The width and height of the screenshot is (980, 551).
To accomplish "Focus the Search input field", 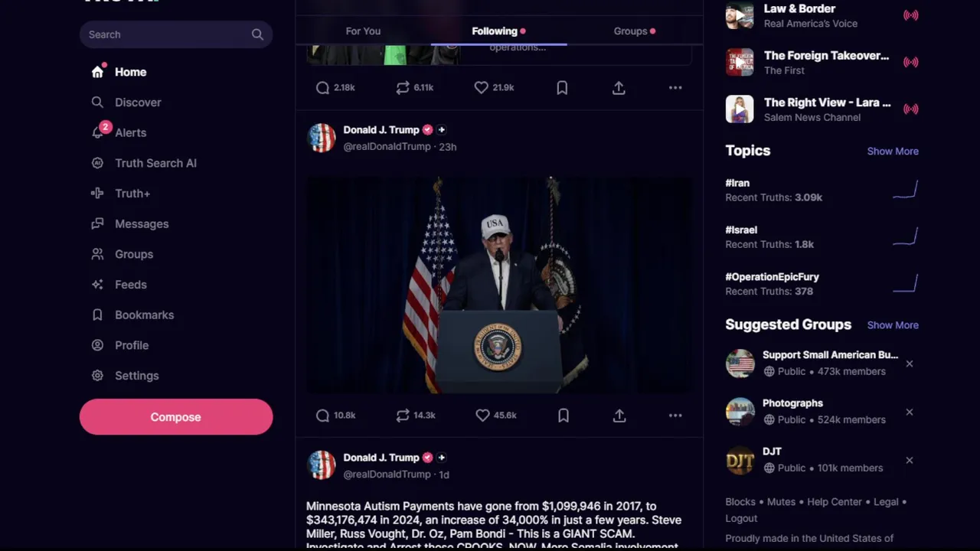I will pyautogui.click(x=176, y=34).
